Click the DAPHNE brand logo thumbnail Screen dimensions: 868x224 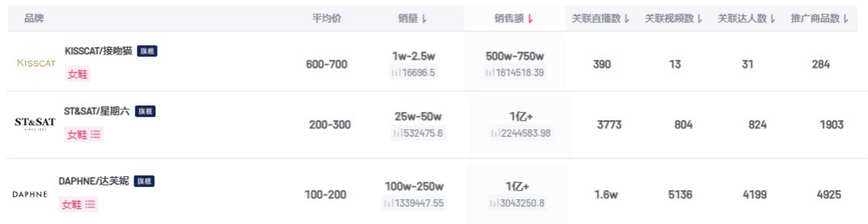tap(30, 194)
